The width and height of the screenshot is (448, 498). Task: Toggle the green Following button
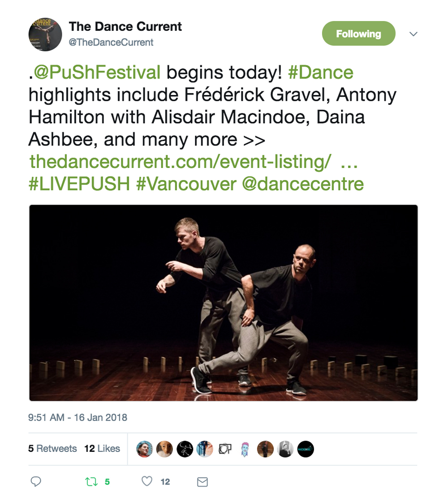[x=359, y=33]
